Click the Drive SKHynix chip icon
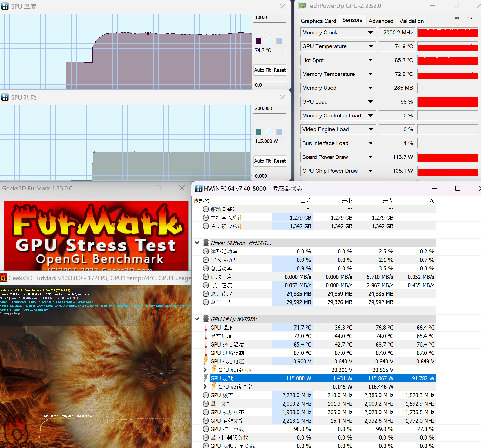 (x=206, y=243)
